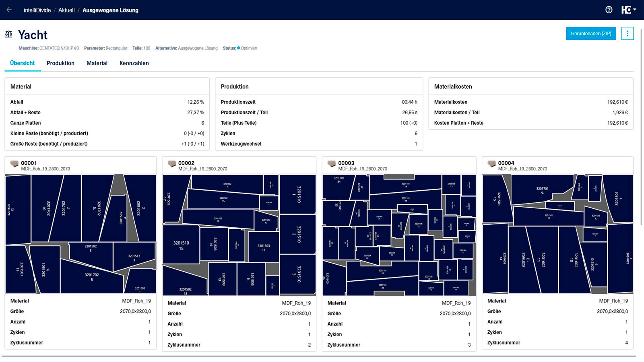
Task: Go to intelliDivide breadcrumb link
Action: click(x=37, y=10)
